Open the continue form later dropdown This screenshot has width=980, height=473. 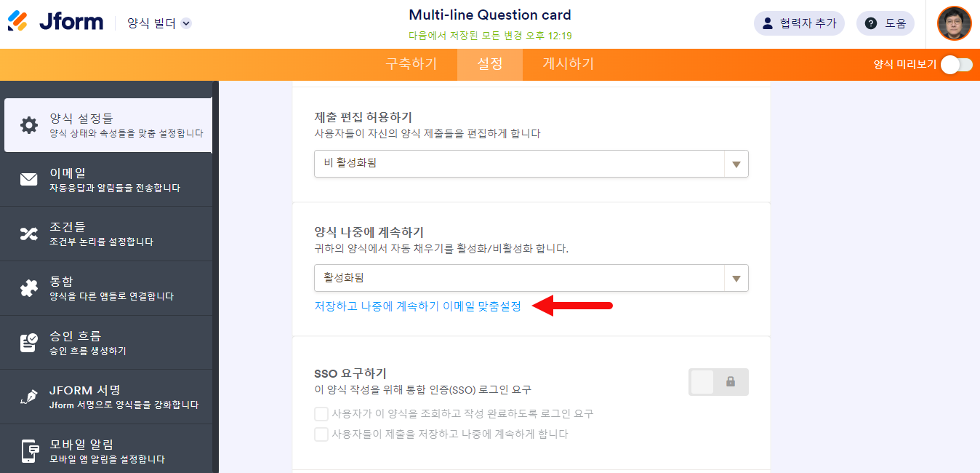point(531,278)
